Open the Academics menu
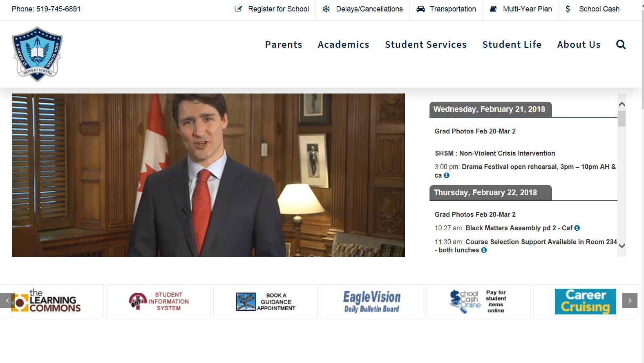The image size is (644, 363). [343, 45]
